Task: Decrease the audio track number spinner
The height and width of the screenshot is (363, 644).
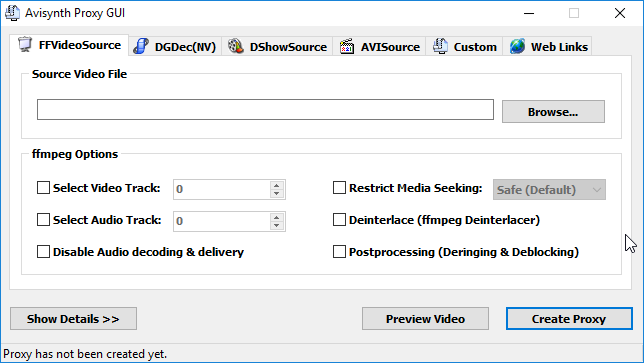Action: pyautogui.click(x=277, y=225)
